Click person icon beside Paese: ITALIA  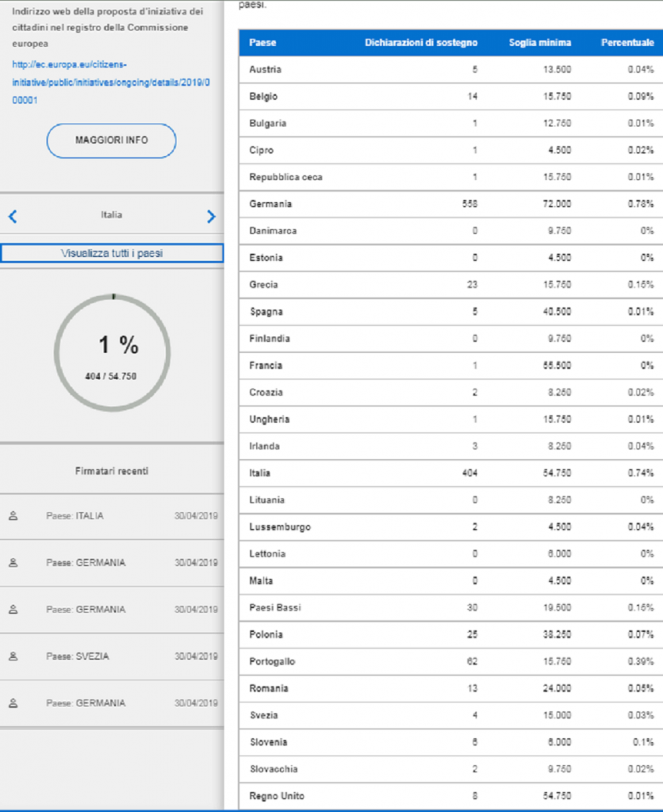click(x=13, y=515)
